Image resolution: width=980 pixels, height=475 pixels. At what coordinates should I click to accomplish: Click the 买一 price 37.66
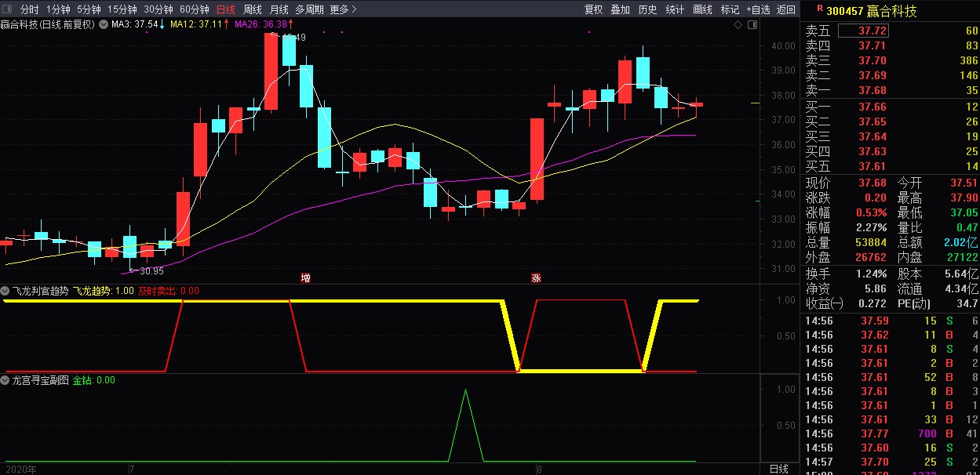coord(873,107)
